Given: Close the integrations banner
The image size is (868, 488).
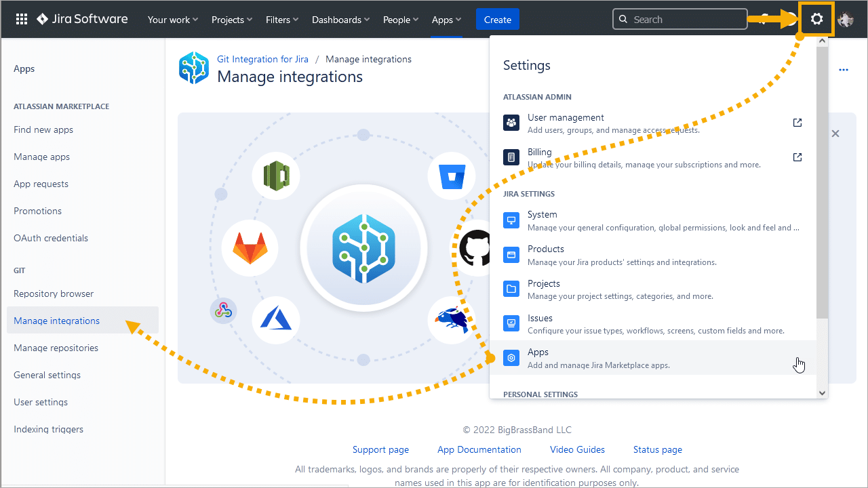Looking at the screenshot, I should pyautogui.click(x=835, y=134).
